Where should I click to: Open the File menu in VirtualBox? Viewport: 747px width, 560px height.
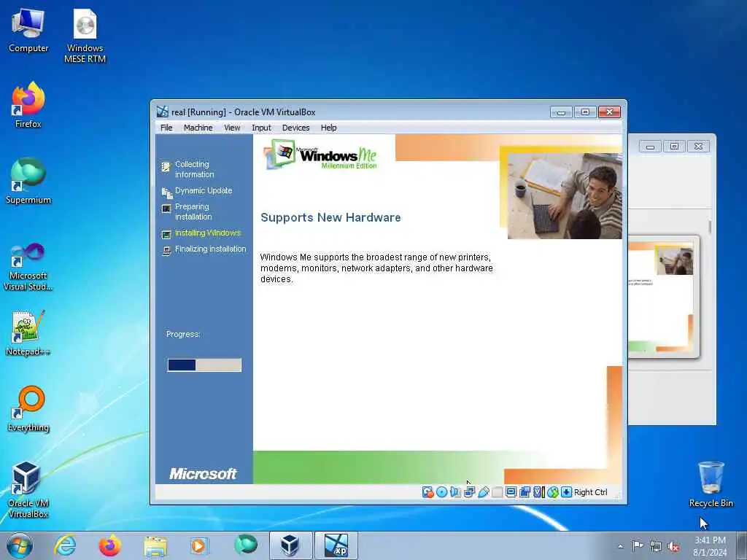tap(166, 128)
